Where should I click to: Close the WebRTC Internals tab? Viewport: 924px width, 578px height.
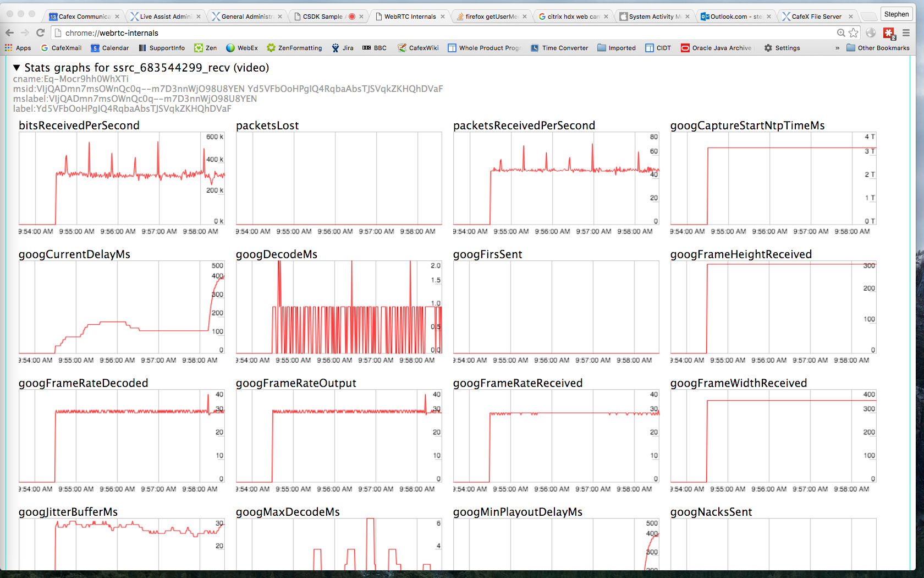point(443,17)
